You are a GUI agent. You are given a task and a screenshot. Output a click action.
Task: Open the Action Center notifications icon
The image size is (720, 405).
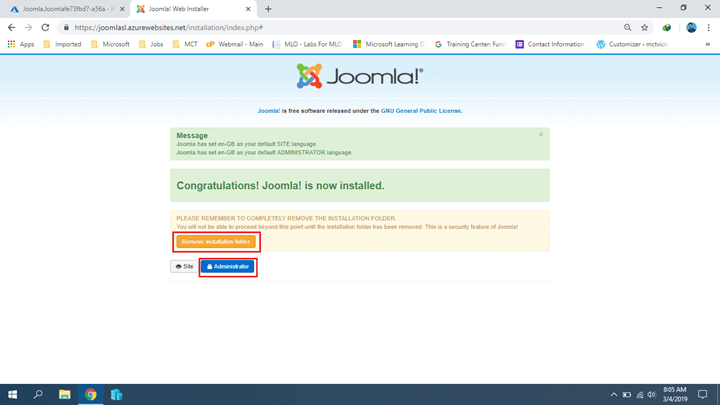tap(703, 394)
